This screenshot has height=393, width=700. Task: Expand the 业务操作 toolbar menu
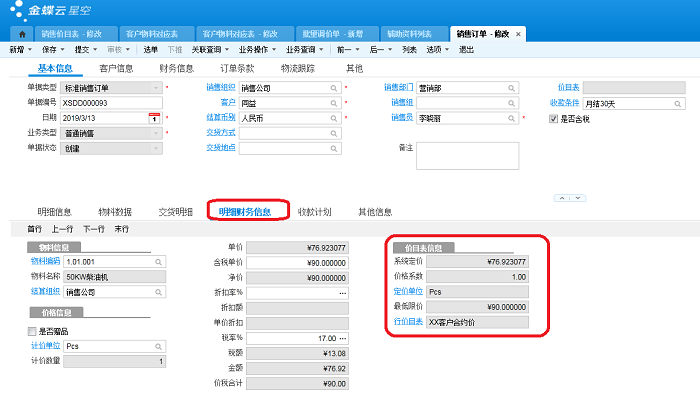click(257, 50)
